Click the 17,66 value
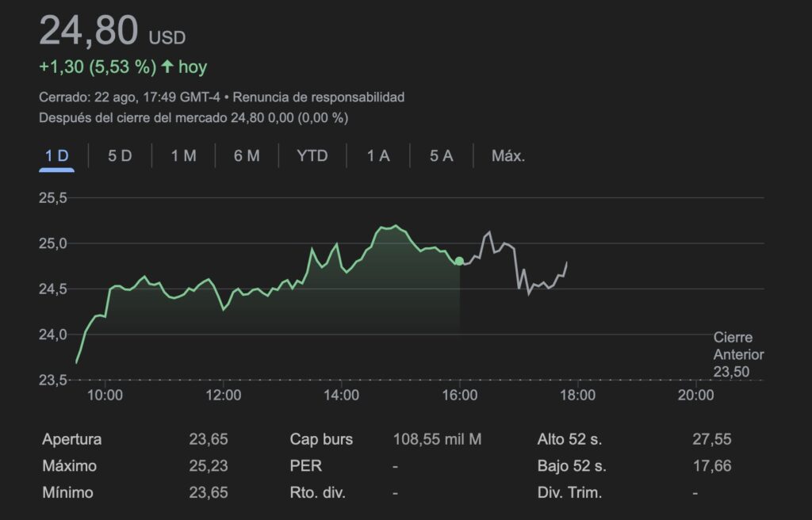 (x=712, y=465)
